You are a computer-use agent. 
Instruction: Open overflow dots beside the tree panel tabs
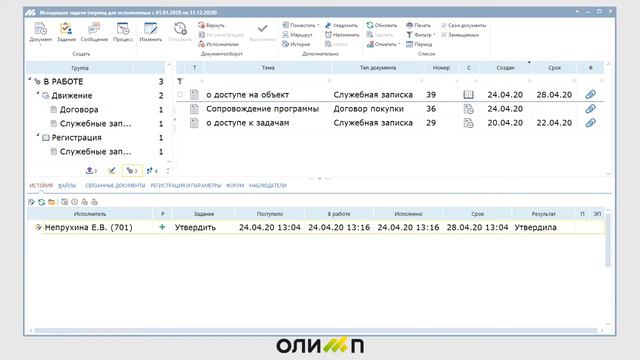coord(168,171)
